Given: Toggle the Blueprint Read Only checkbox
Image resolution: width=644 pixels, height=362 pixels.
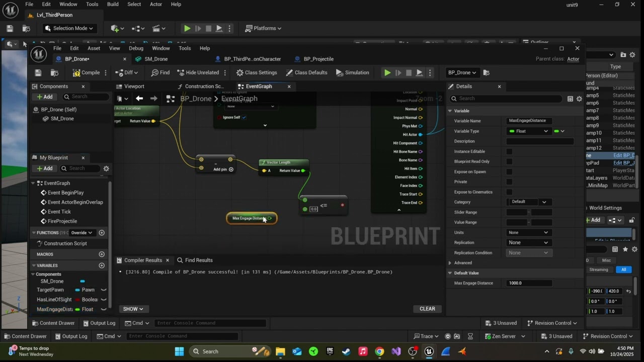Looking at the screenshot, I should pyautogui.click(x=509, y=161).
